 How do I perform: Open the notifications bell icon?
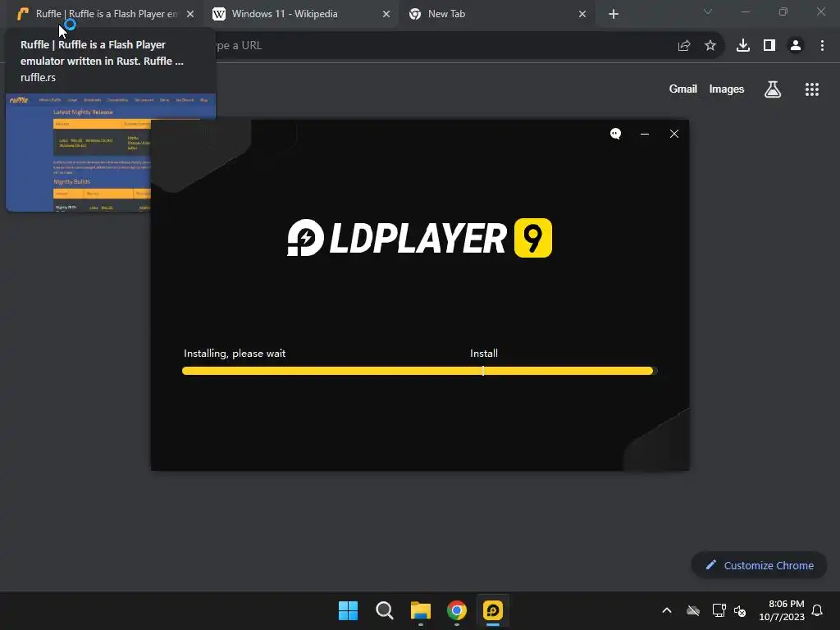click(x=817, y=610)
